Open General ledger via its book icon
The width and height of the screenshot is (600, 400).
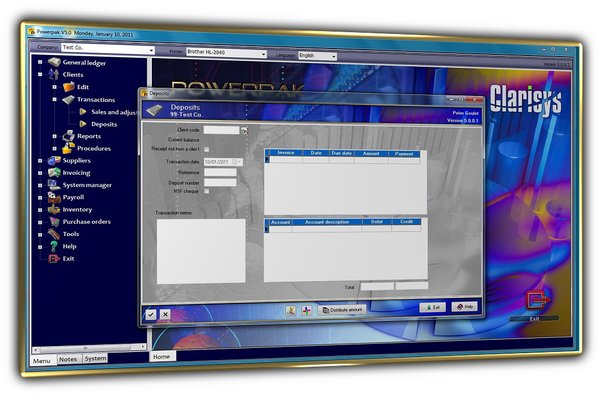point(54,62)
